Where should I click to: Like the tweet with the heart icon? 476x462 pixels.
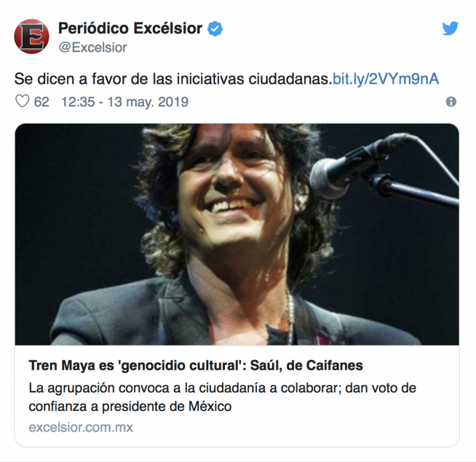[x=22, y=101]
